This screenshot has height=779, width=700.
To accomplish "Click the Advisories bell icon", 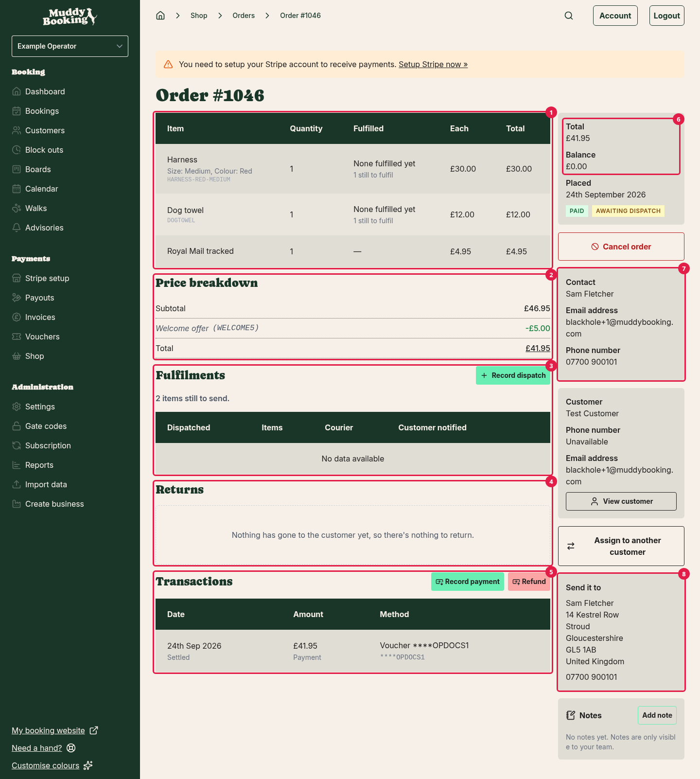I will 17,228.
